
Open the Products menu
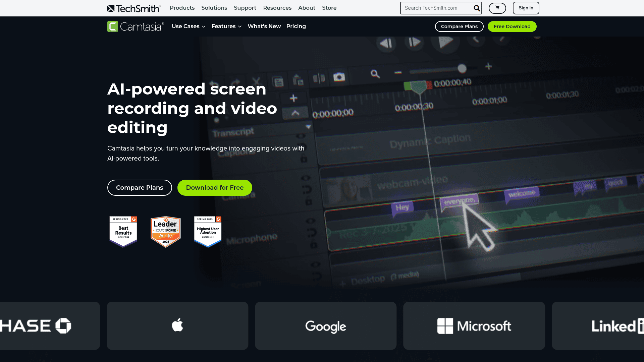(182, 8)
